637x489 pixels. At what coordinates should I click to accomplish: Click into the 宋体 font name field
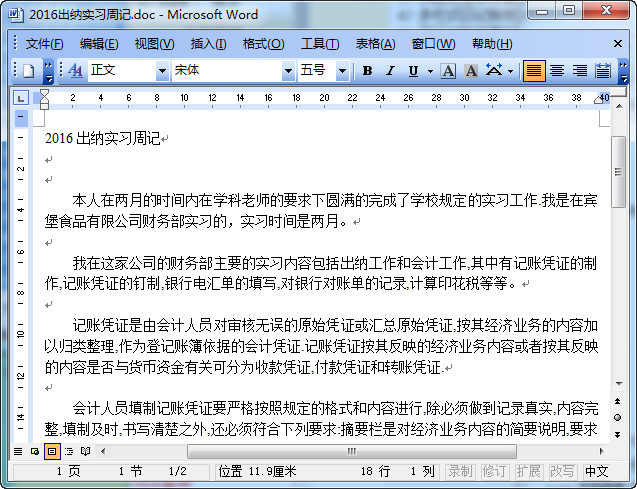pos(227,71)
